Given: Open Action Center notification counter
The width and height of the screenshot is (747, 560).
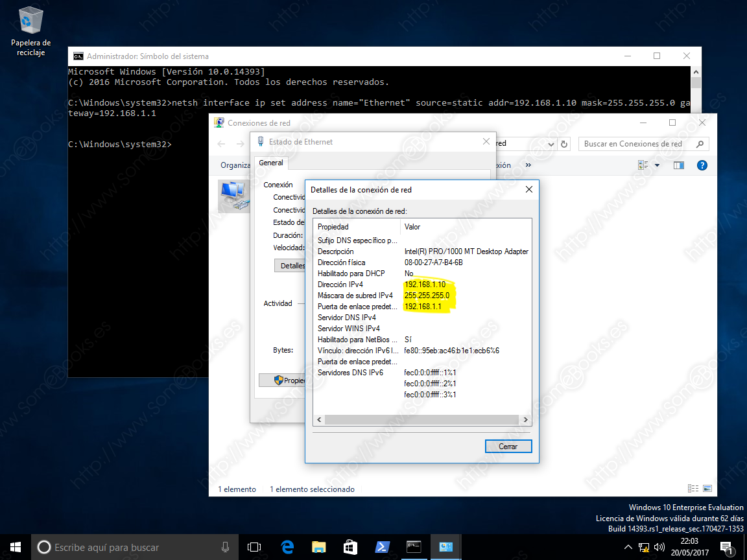Looking at the screenshot, I should pos(728,548).
